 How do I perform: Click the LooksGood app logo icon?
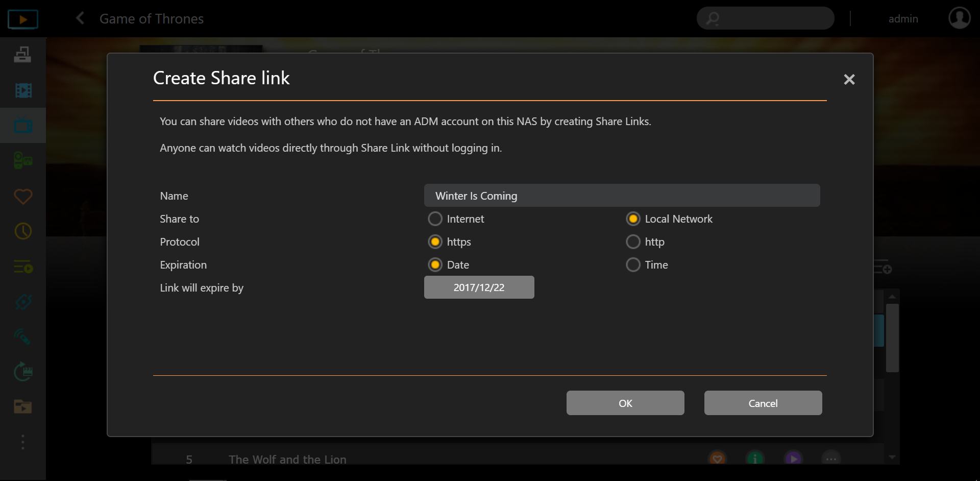click(x=23, y=19)
